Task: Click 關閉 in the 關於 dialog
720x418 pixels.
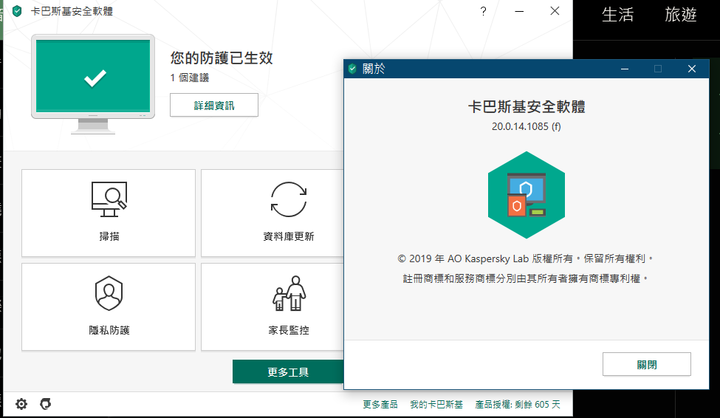Action: tap(647, 364)
